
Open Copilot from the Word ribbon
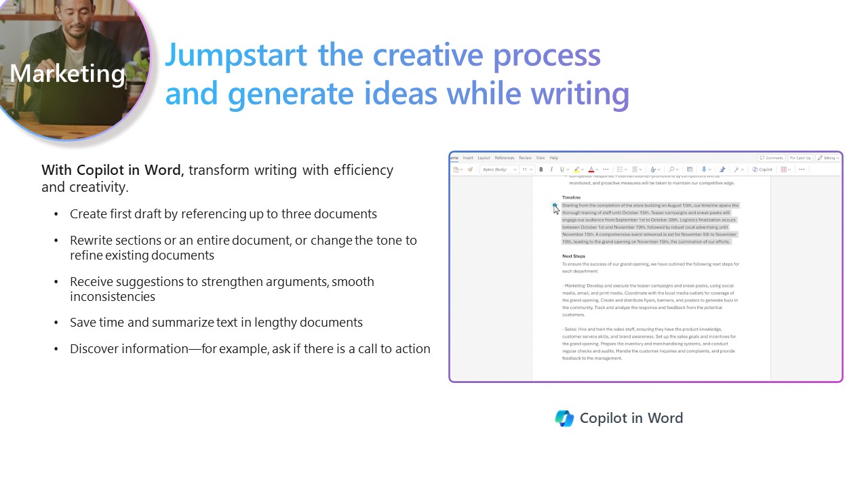pos(762,169)
